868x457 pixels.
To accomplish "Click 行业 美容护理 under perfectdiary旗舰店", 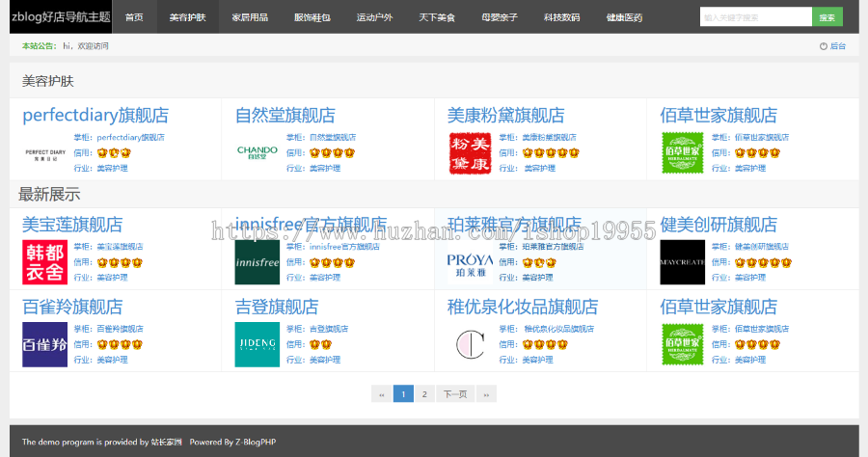I will [113, 168].
